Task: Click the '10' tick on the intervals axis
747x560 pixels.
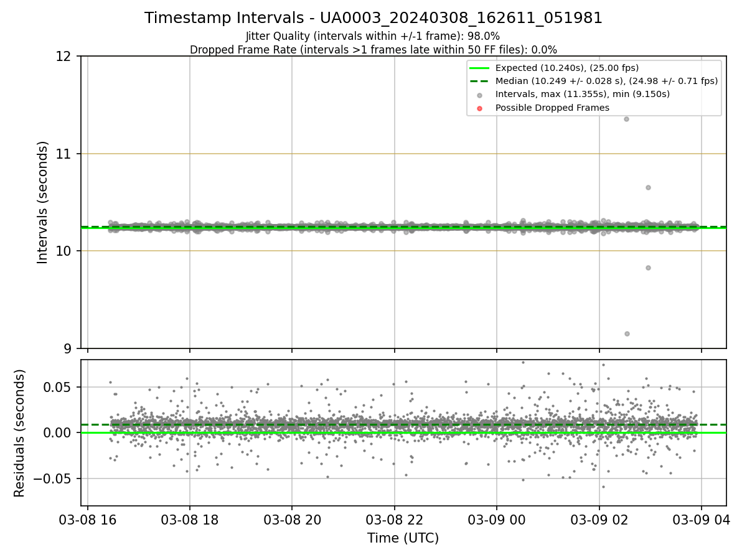Action: point(65,251)
